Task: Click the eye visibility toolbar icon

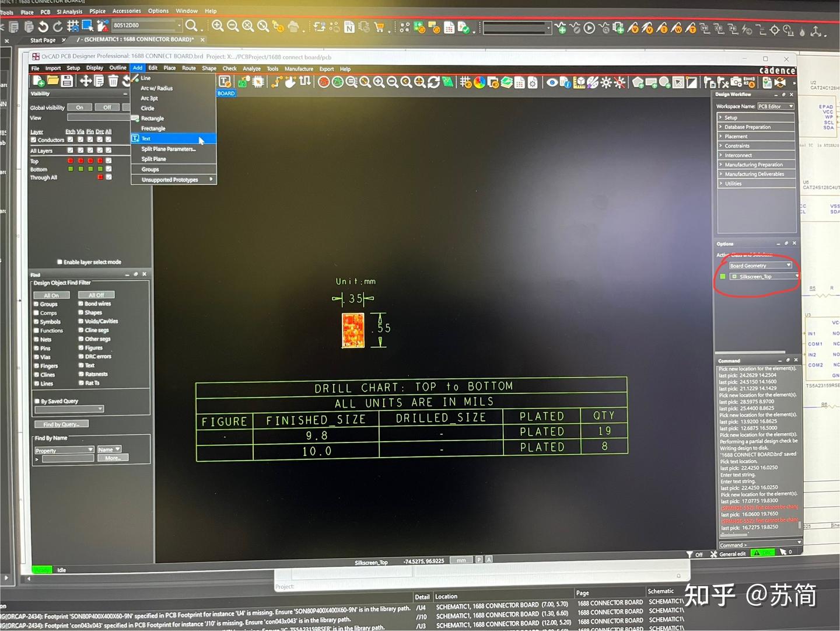Action: tap(552, 83)
